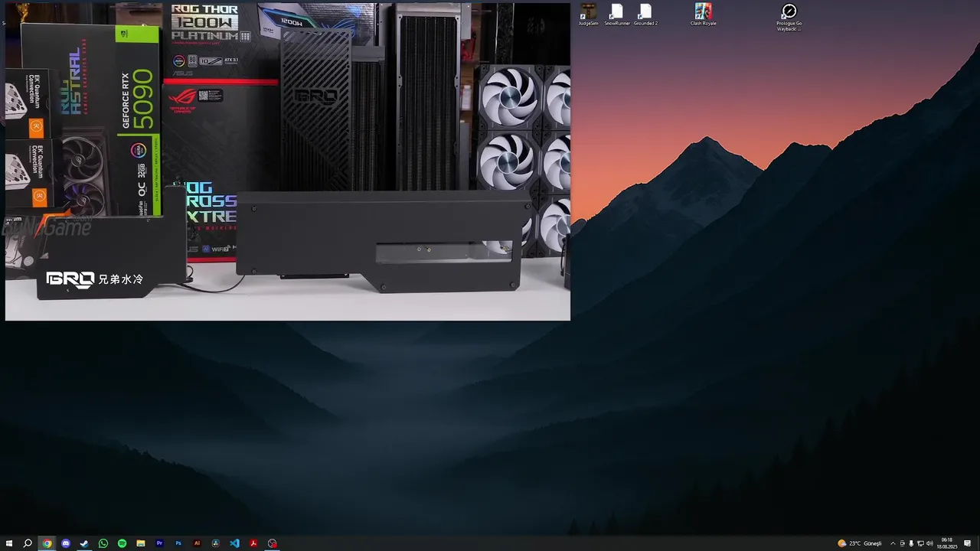Open the SnowRunner desktop shortcut
The width and height of the screenshot is (980, 551).
pyautogui.click(x=617, y=15)
